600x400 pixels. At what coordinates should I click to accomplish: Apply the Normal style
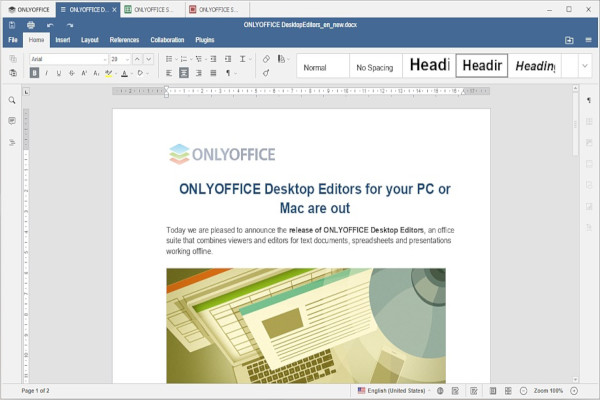(x=323, y=66)
